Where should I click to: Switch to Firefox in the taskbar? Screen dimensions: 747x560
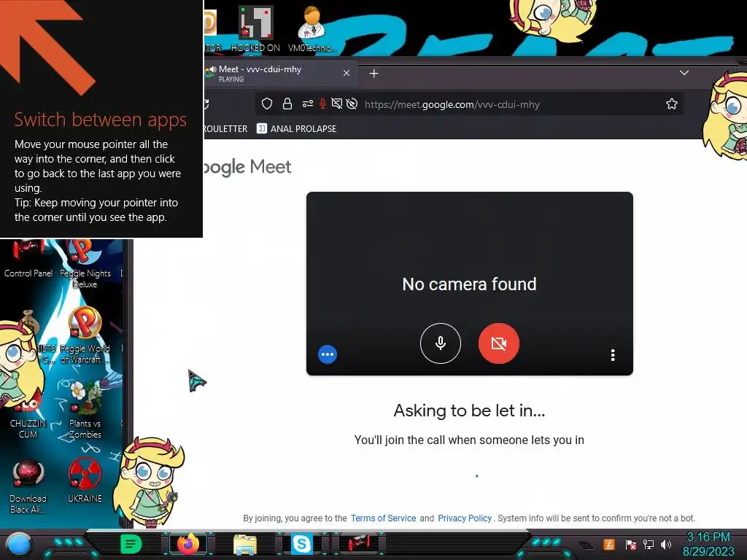point(188,544)
